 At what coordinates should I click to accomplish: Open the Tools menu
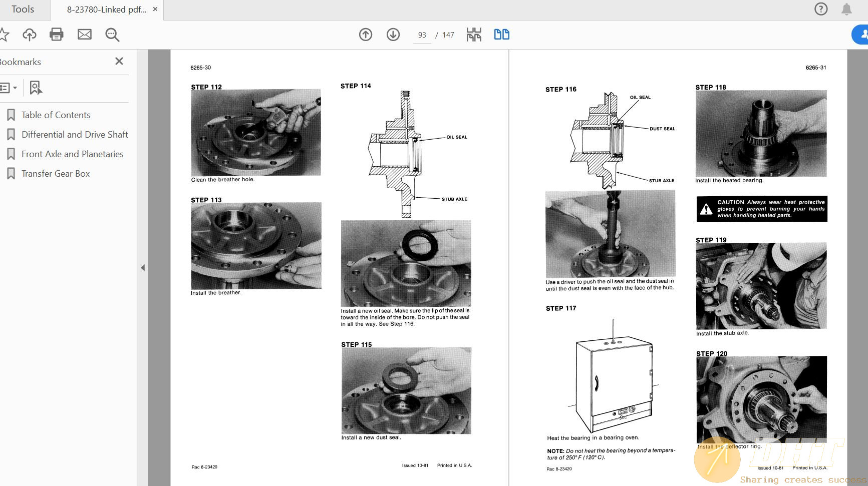pyautogui.click(x=22, y=9)
